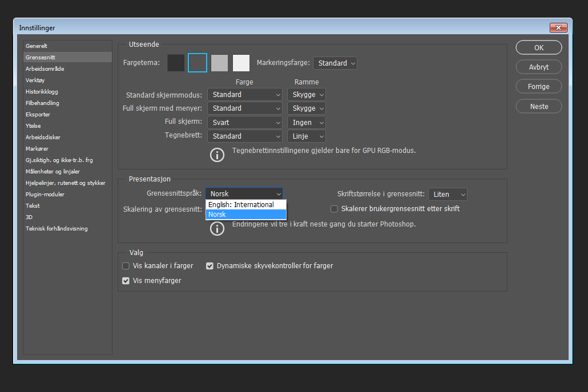This screenshot has height=392, width=588.
Task: Open the 3D preferences section
Action: (67, 217)
